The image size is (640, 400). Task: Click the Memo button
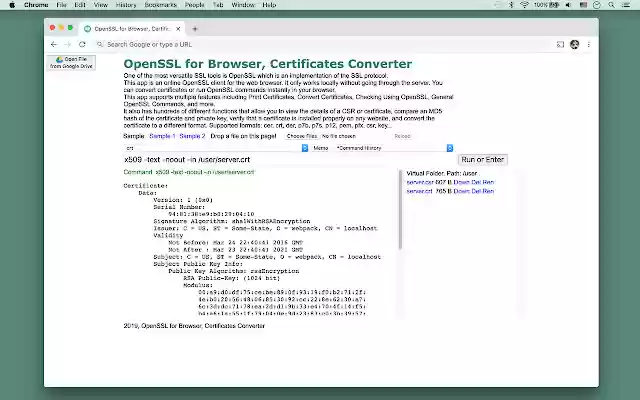point(321,148)
